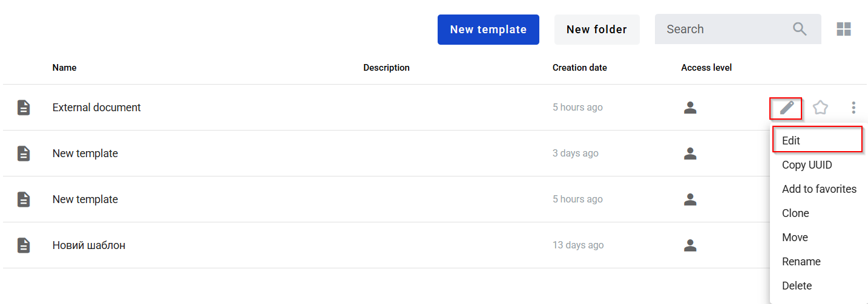
Task: Open the three-dot menu for External document
Action: pos(853,108)
